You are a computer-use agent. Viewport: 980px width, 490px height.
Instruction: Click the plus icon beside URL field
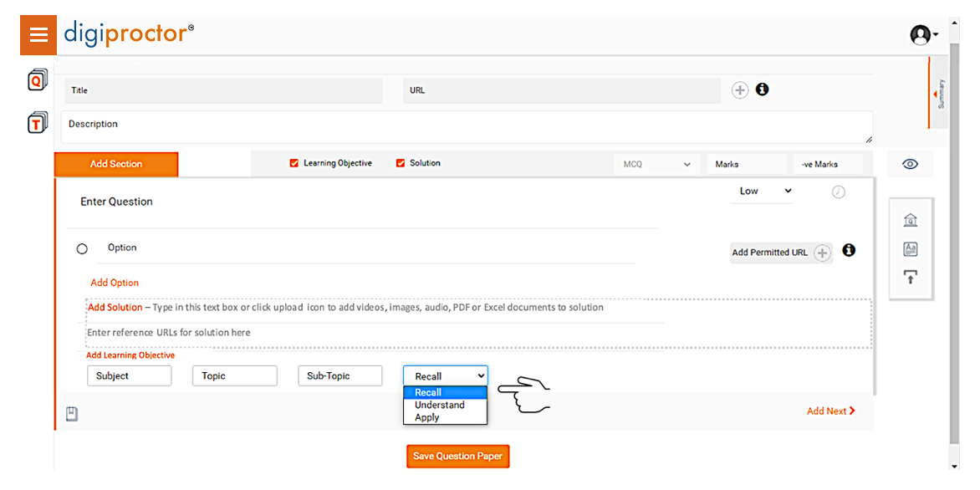(x=740, y=90)
